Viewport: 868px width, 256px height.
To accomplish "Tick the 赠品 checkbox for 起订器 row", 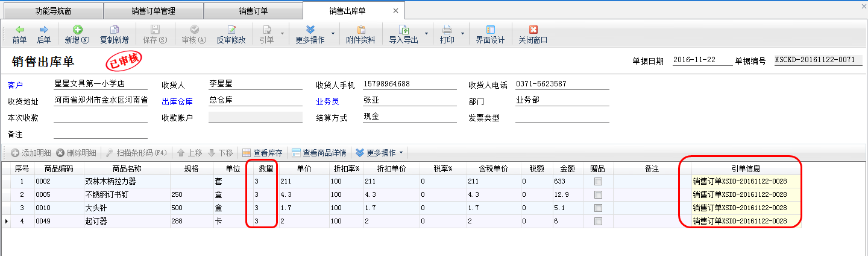I will click(x=598, y=221).
